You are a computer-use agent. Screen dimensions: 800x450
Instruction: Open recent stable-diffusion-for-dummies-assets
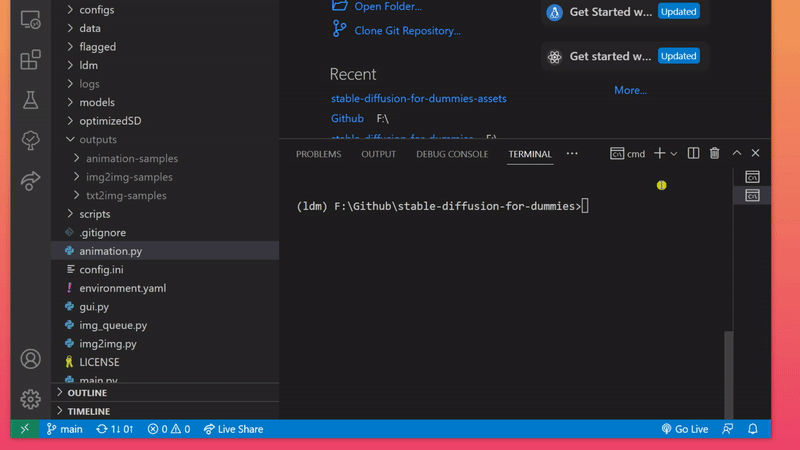point(418,98)
